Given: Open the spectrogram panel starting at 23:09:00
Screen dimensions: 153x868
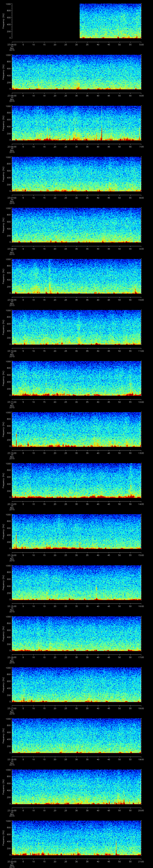Looking at the screenshot, I should click(x=77, y=276).
